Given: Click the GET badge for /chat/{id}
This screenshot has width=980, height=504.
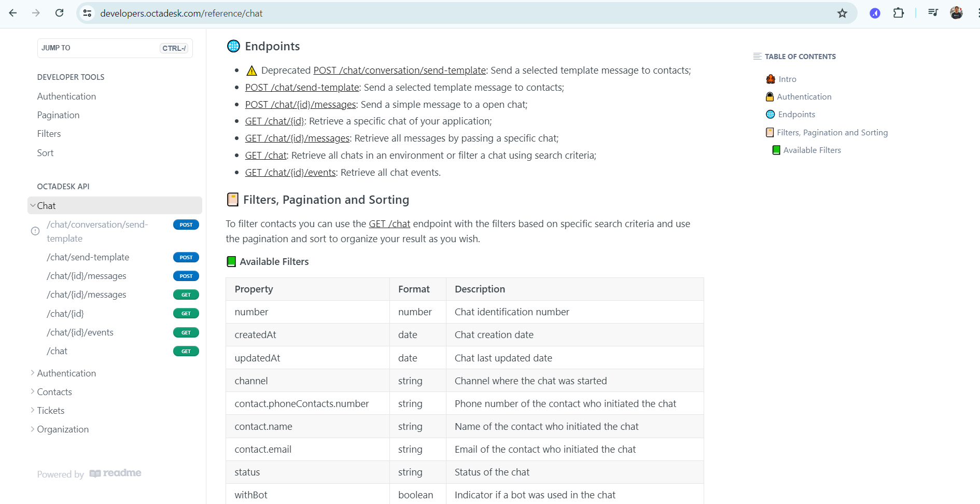Looking at the screenshot, I should (186, 313).
